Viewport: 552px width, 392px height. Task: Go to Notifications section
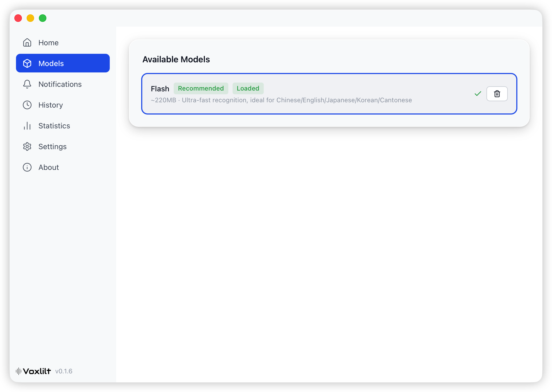[x=60, y=84]
